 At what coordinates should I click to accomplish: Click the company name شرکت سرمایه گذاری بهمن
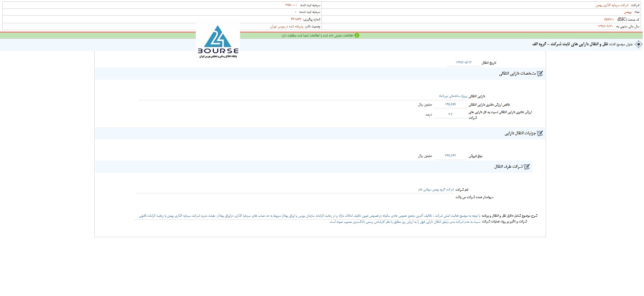tap(612, 5)
